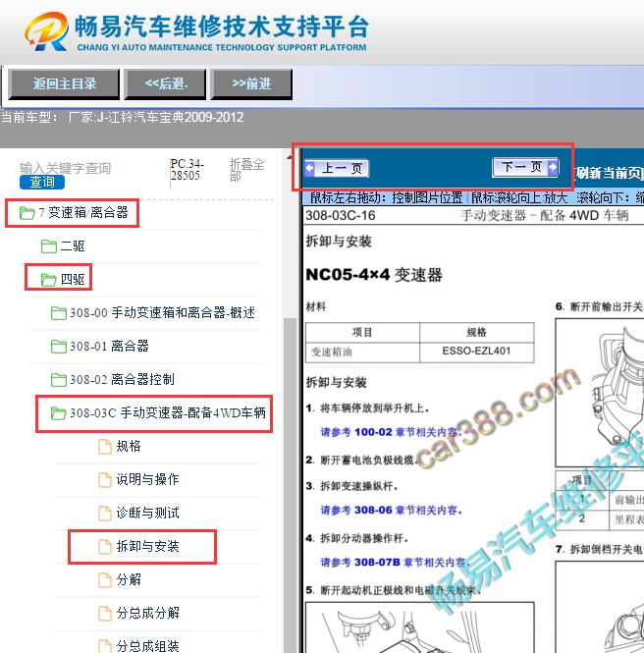Screen dimensions: 644x653
Task: Click step 2 断开蓄电池负极线缆
Action: (360, 460)
